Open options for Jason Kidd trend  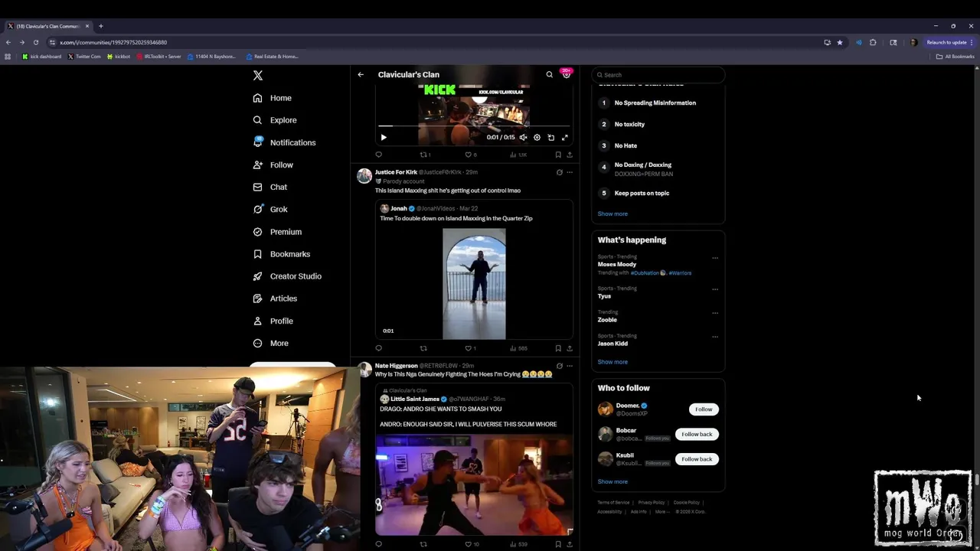coord(715,337)
